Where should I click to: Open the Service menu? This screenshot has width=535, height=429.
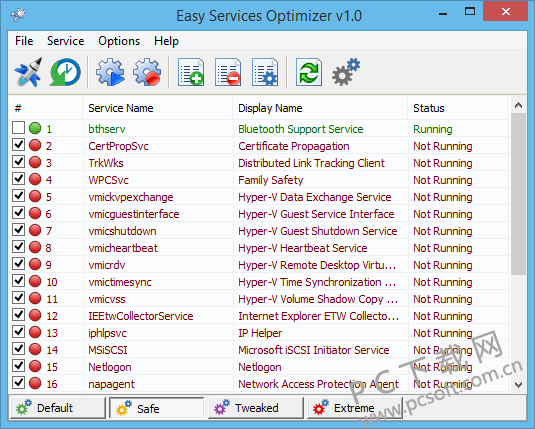tap(66, 41)
